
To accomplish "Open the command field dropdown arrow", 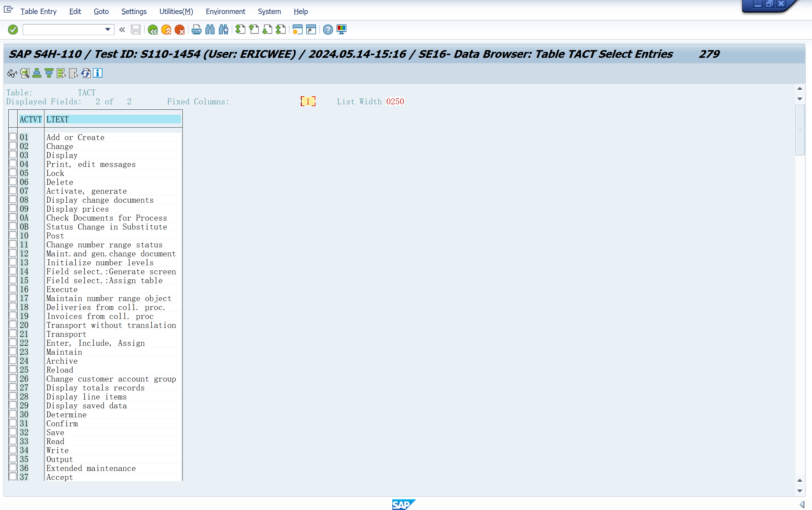I will [108, 30].
